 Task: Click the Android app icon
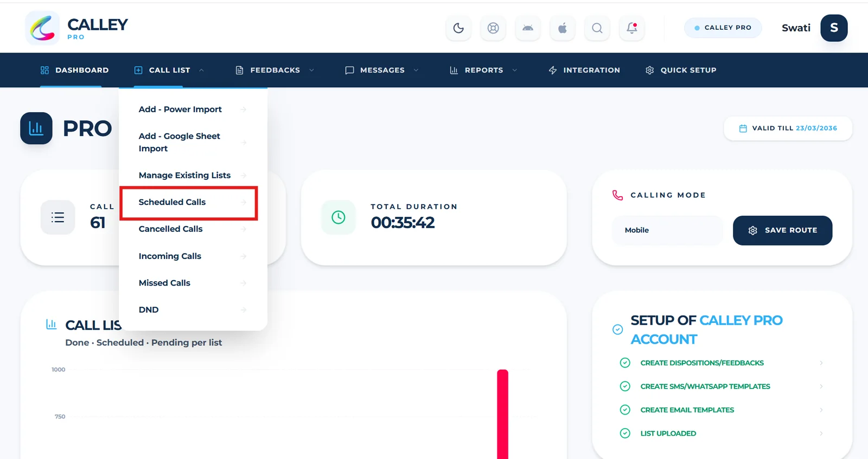(x=528, y=28)
